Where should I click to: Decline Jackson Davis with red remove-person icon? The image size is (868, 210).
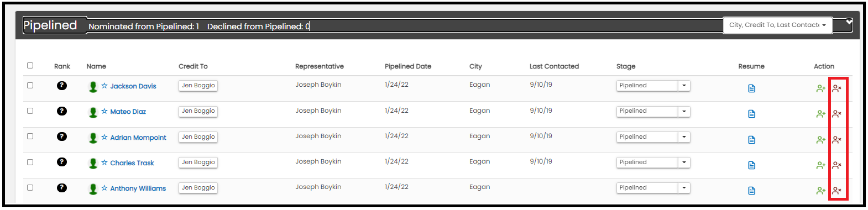(836, 88)
